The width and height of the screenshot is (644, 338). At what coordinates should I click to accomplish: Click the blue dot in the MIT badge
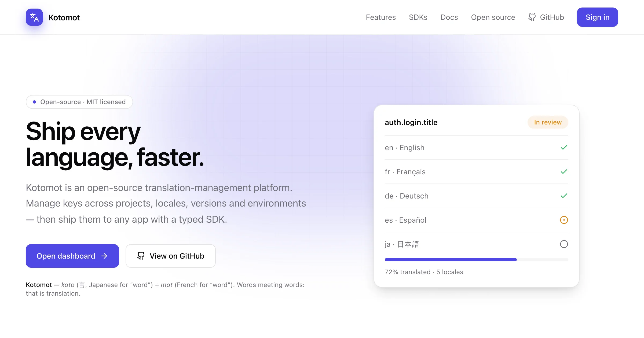(x=34, y=102)
